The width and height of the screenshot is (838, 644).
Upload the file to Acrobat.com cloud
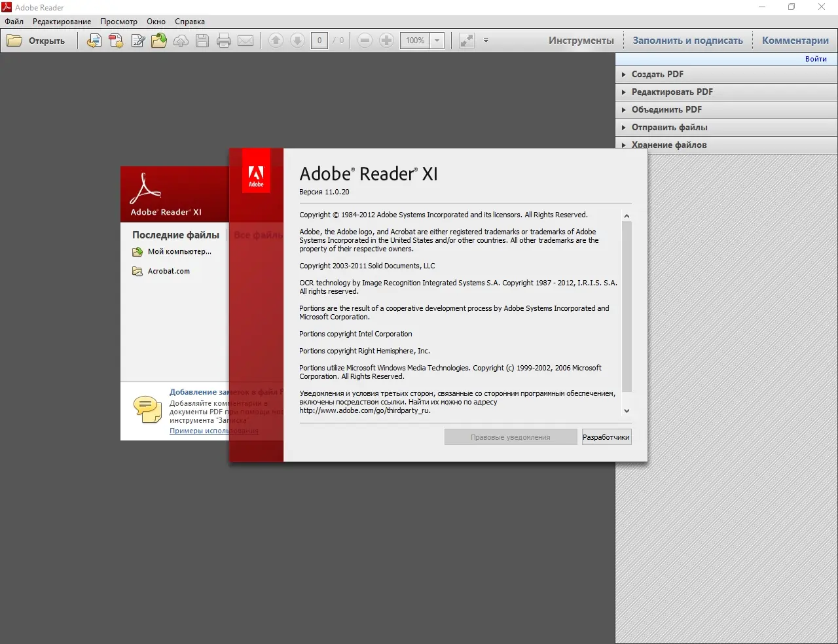coord(181,40)
